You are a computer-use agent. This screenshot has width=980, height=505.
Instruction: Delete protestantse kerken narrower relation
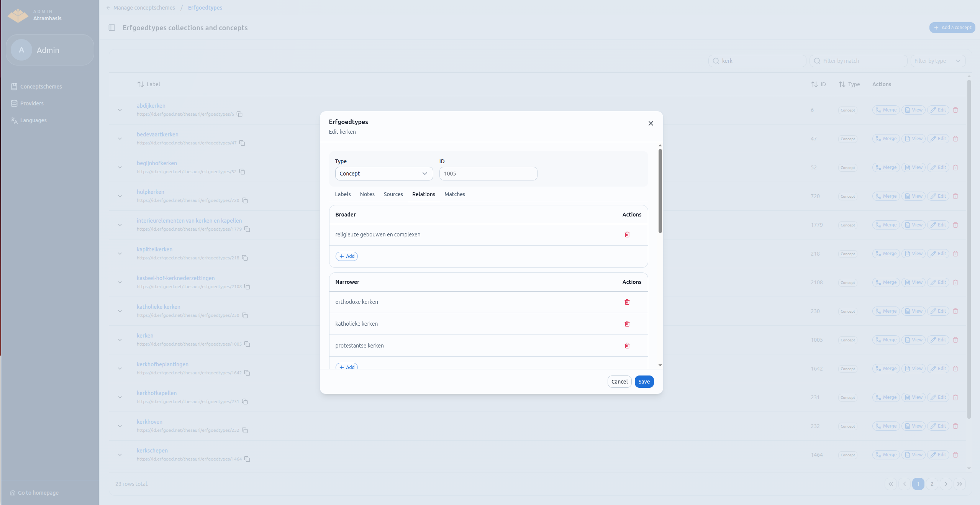627,346
